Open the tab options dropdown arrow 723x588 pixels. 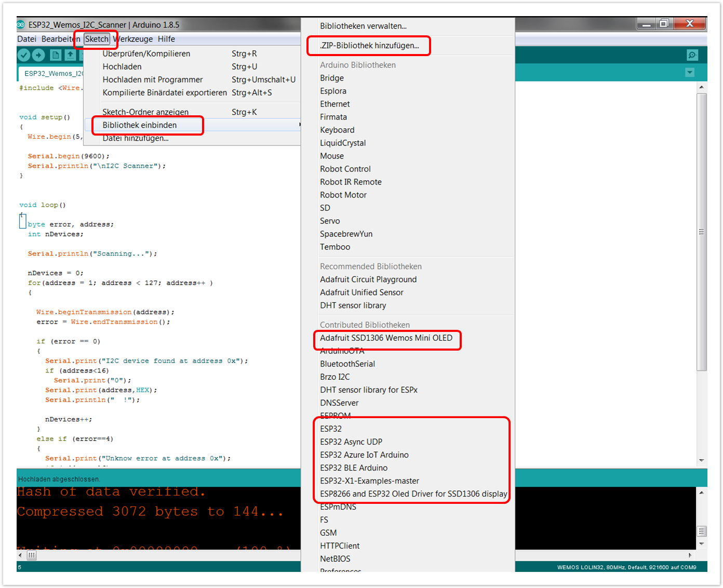(x=690, y=73)
